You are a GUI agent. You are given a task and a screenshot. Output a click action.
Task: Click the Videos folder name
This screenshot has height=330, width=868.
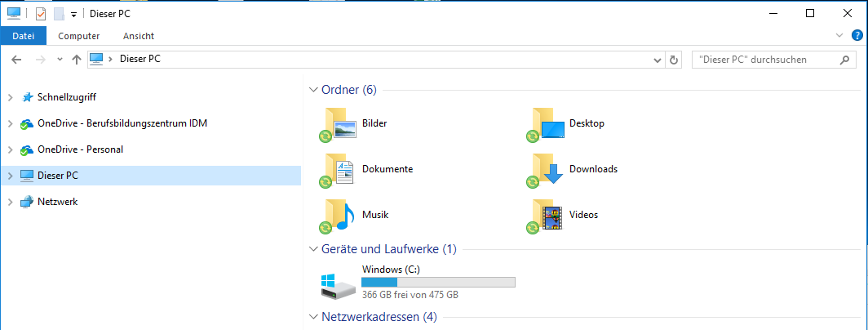click(583, 214)
